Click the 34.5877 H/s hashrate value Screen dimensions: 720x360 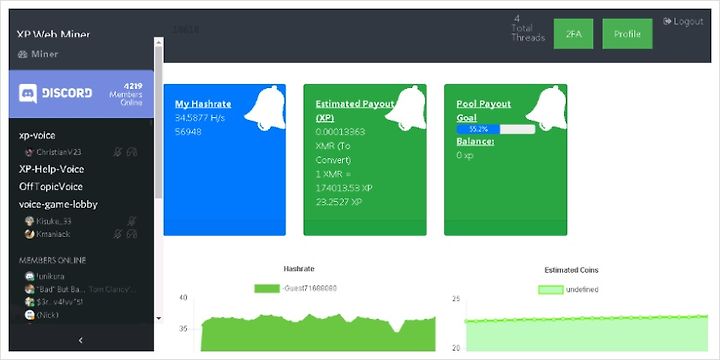point(200,118)
